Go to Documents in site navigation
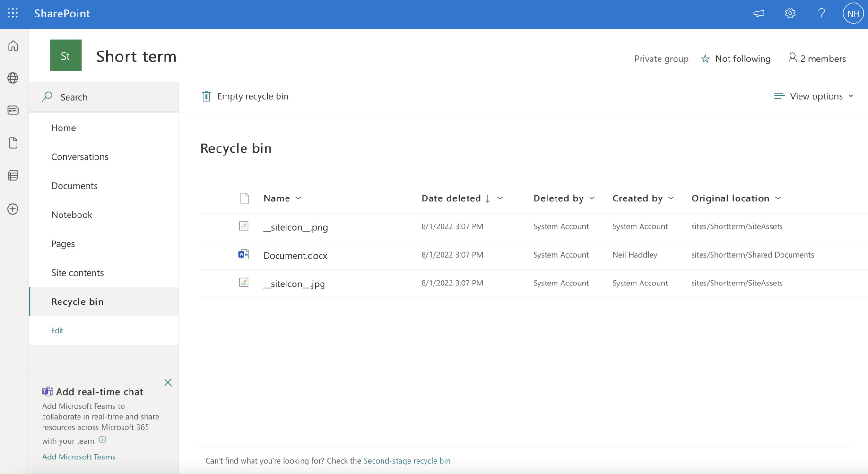Screen dimensions: 868x474 (74, 186)
